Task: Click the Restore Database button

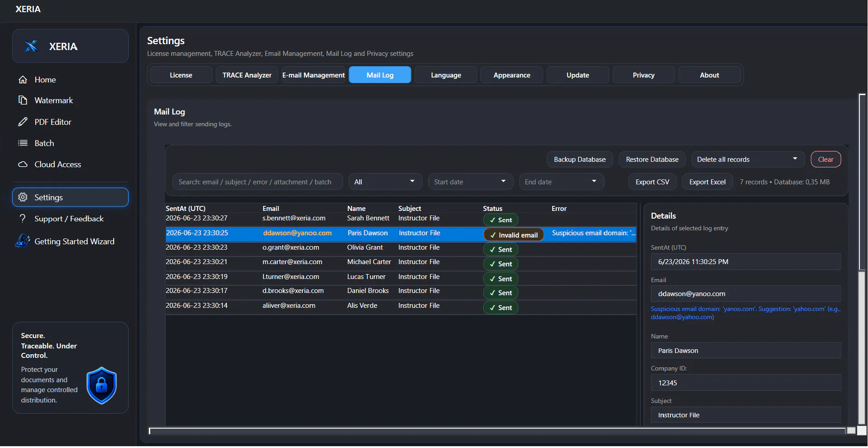Action: click(x=652, y=159)
